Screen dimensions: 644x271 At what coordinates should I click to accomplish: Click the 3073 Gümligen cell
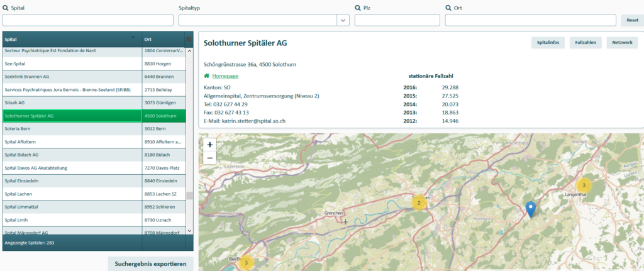[x=164, y=102]
